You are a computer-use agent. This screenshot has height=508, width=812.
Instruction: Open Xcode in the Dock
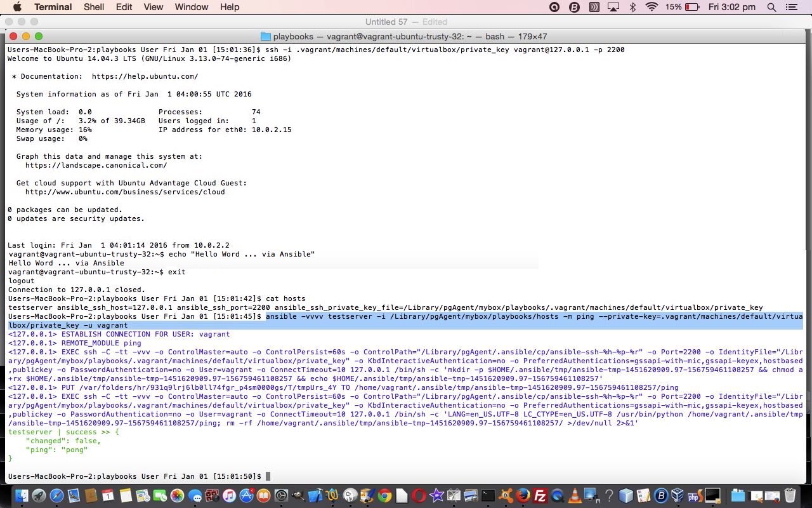point(315,495)
